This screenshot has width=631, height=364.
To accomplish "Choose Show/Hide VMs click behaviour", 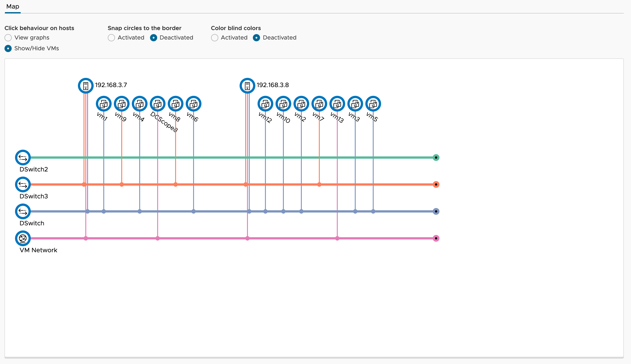I will click(x=8, y=48).
